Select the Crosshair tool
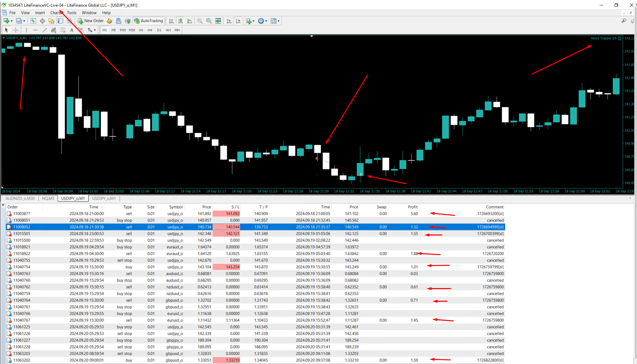The width and height of the screenshot is (637, 364). click(16, 30)
